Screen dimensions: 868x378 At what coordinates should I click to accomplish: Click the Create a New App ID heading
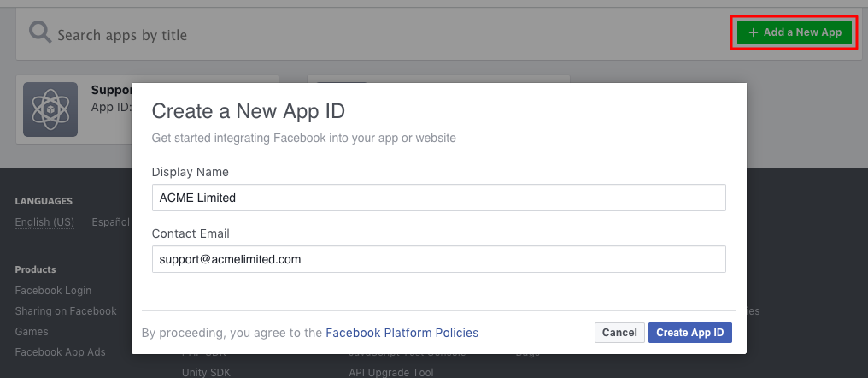pos(248,111)
